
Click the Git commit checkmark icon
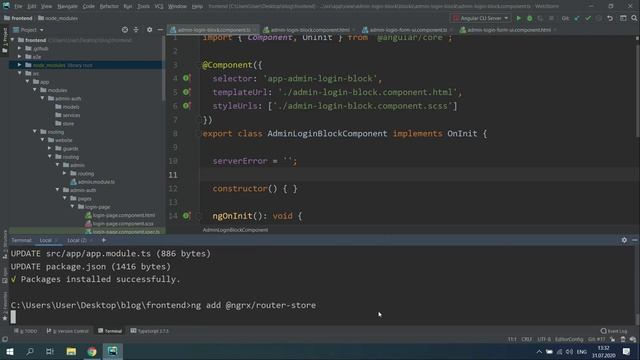(x=588, y=18)
